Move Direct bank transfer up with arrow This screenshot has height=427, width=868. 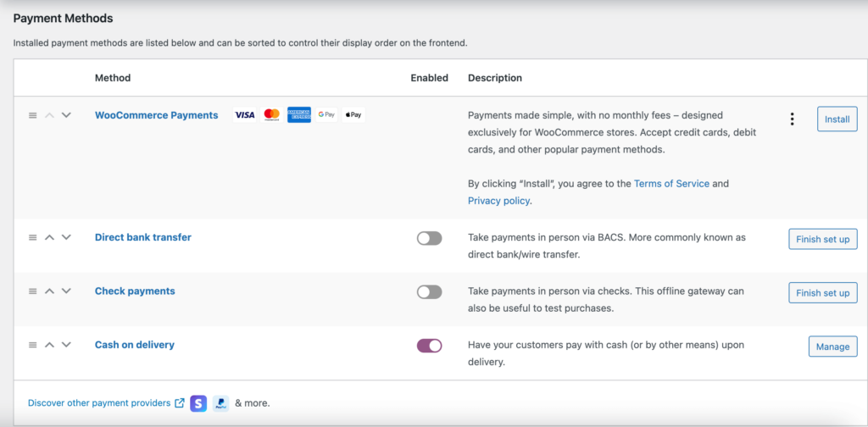[49, 238]
